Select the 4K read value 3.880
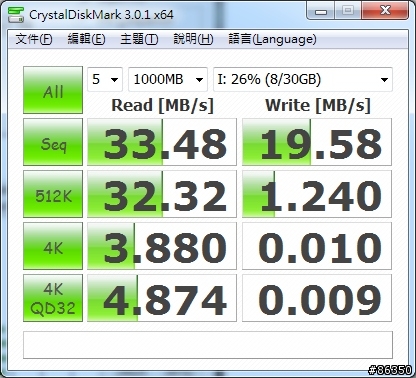The image size is (416, 378). (162, 246)
